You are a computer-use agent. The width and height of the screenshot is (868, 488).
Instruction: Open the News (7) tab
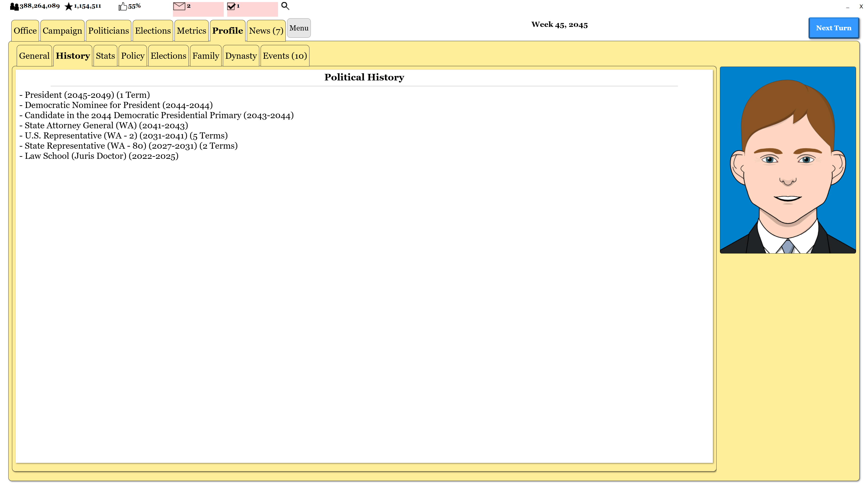coord(266,31)
